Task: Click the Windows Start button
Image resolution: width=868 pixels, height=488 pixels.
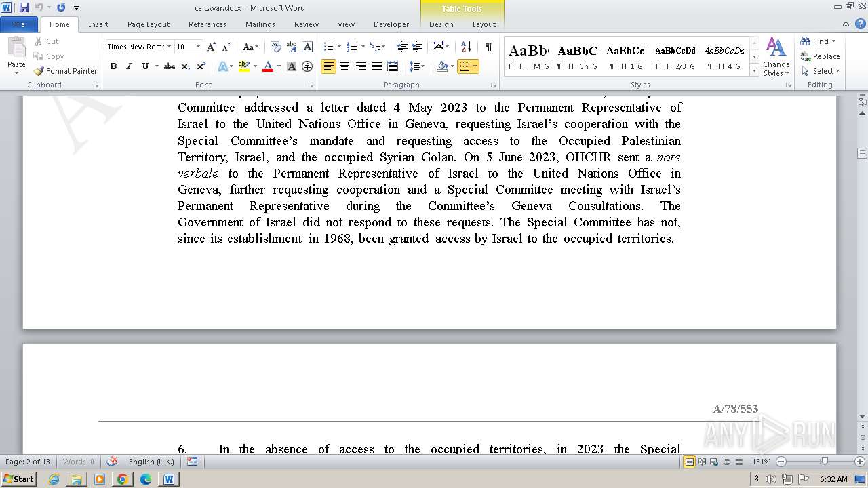Action: (x=18, y=479)
